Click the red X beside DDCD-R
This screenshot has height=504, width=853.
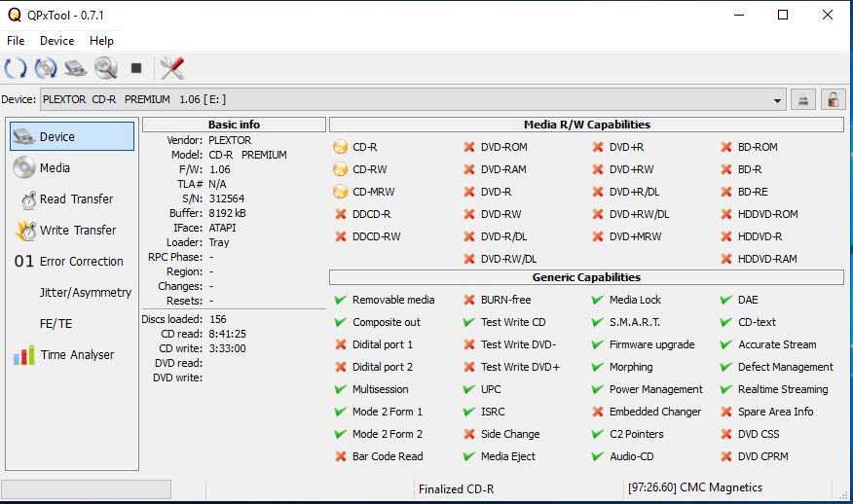pos(341,214)
